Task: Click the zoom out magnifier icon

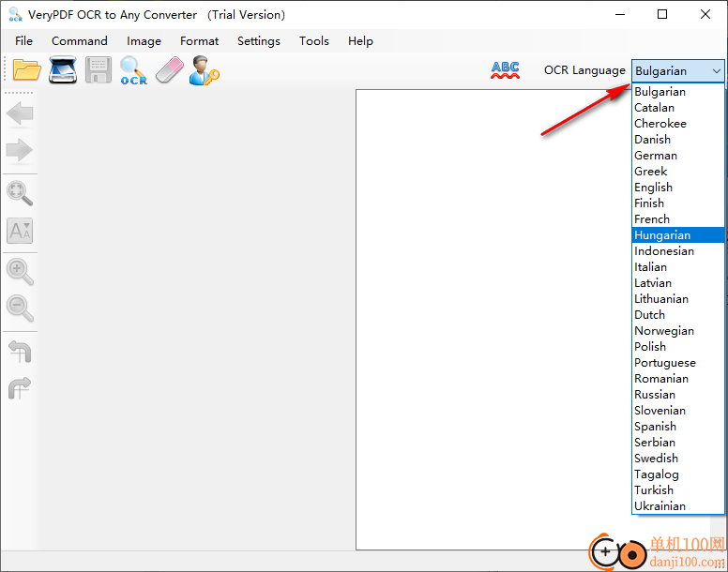Action: [20, 309]
